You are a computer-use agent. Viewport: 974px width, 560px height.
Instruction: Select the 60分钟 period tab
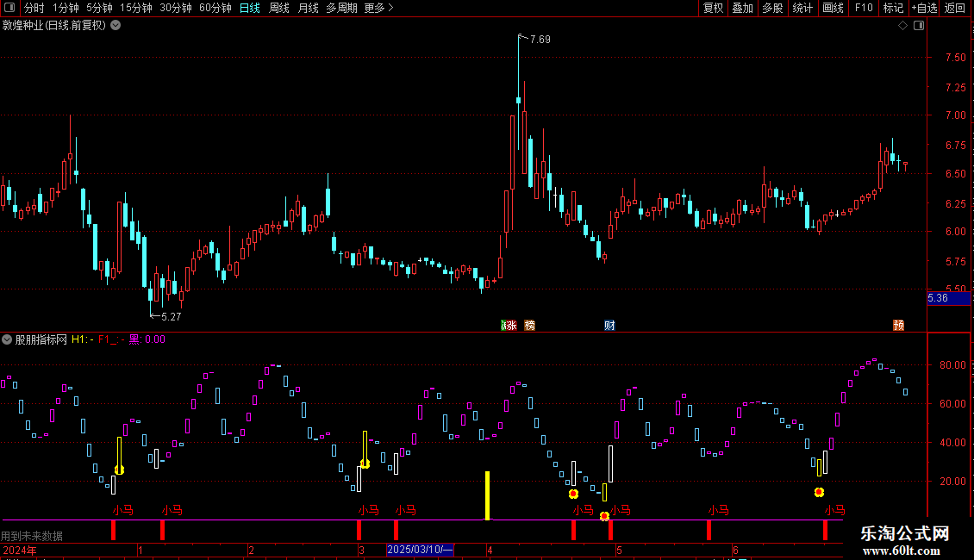click(215, 8)
